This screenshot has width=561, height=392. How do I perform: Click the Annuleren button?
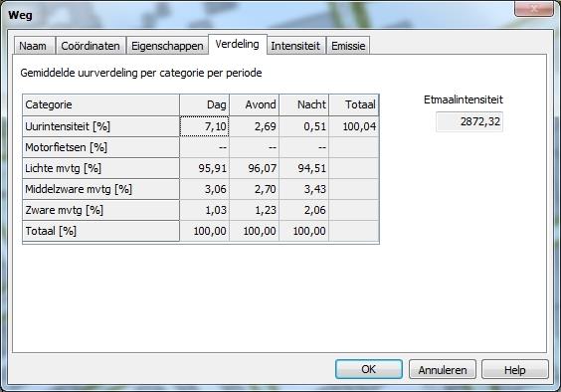coord(443,369)
